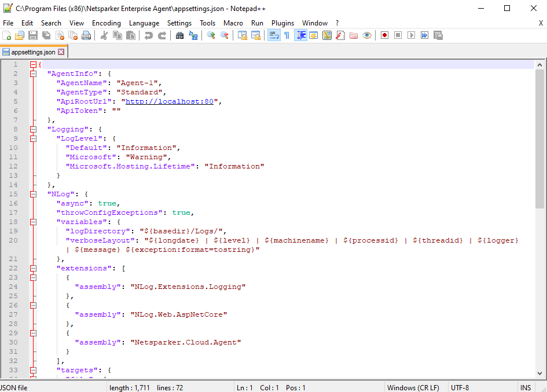This screenshot has height=392, width=547.
Task: Collapse the "variables" fold on line 18
Action: (33, 222)
